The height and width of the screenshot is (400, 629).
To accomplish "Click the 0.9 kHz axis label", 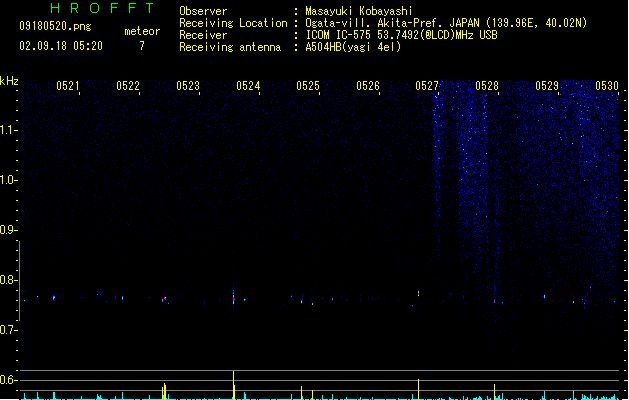I will tap(8, 230).
